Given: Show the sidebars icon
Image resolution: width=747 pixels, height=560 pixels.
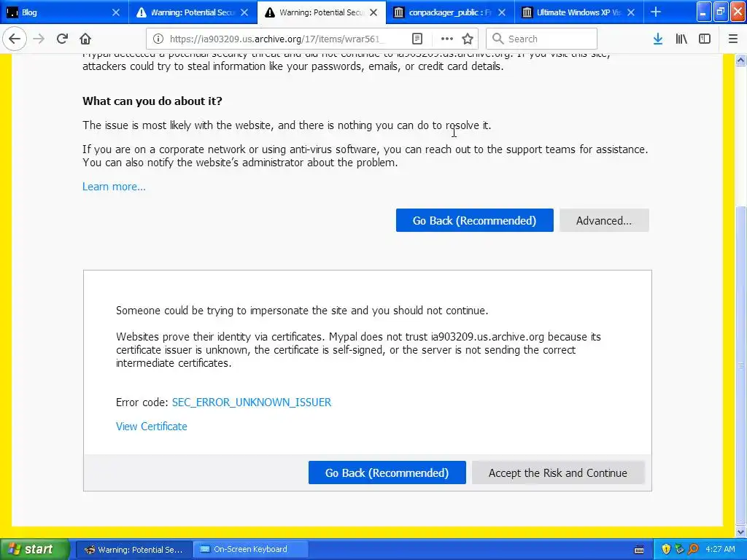Looking at the screenshot, I should [x=705, y=39].
